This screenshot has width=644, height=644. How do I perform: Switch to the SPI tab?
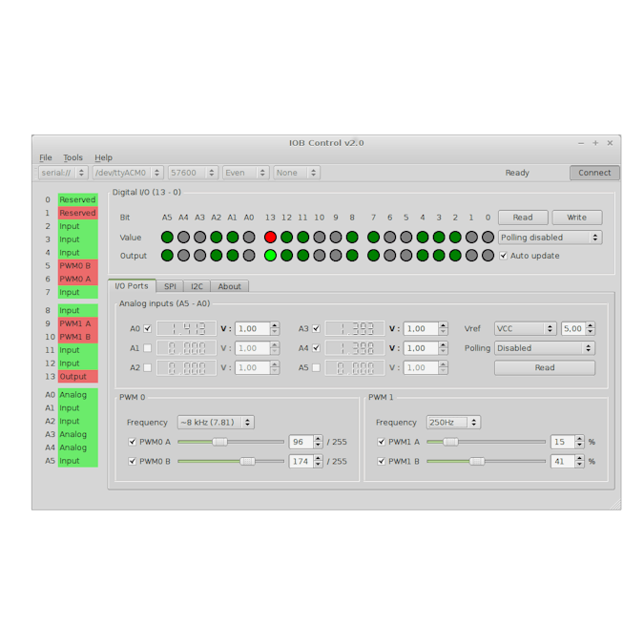(170, 286)
